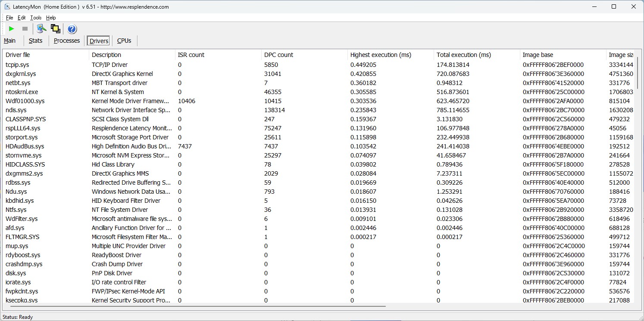Image resolution: width=644 pixels, height=321 pixels.
Task: Select the ntoskrnl.exe driver row
Action: pos(319,92)
